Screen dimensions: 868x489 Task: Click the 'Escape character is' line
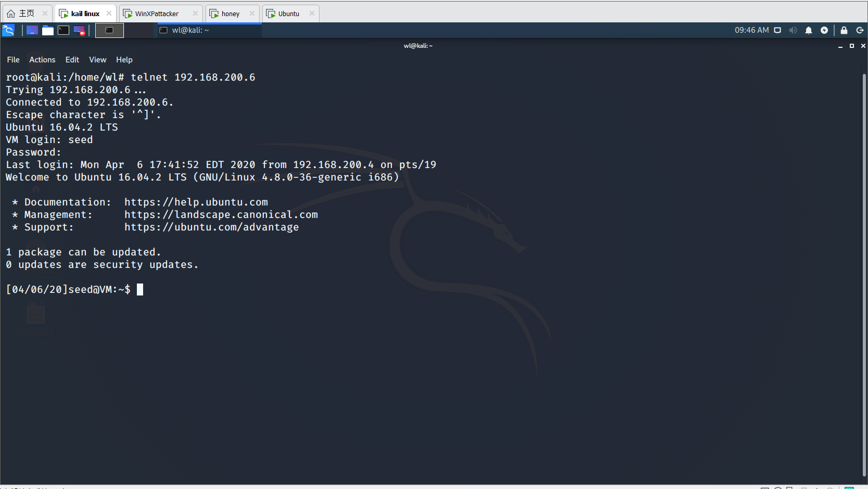coord(83,115)
